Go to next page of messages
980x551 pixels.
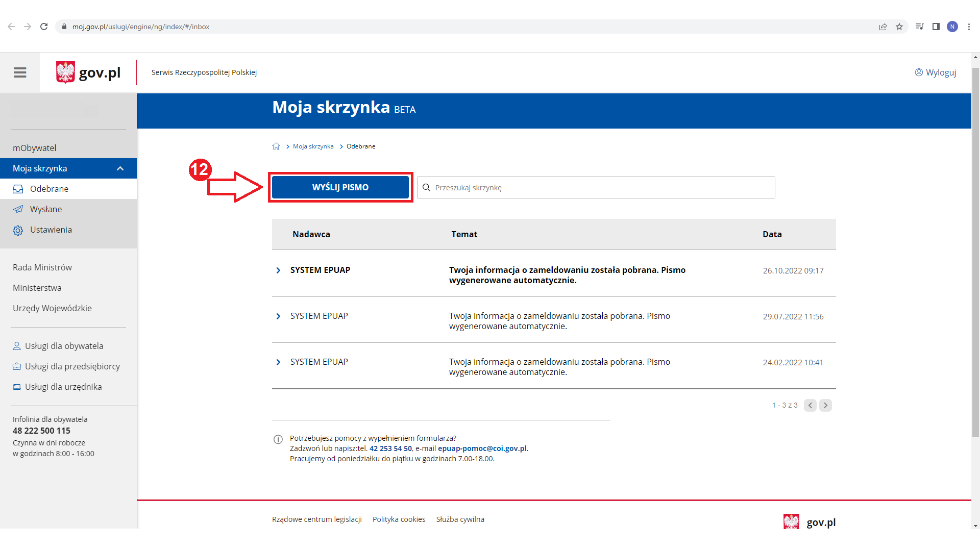click(x=825, y=405)
